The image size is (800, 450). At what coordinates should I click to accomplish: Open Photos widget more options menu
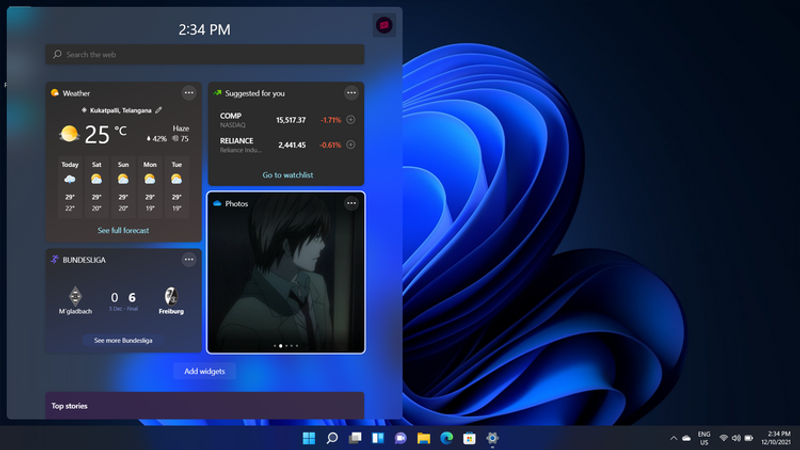click(351, 203)
